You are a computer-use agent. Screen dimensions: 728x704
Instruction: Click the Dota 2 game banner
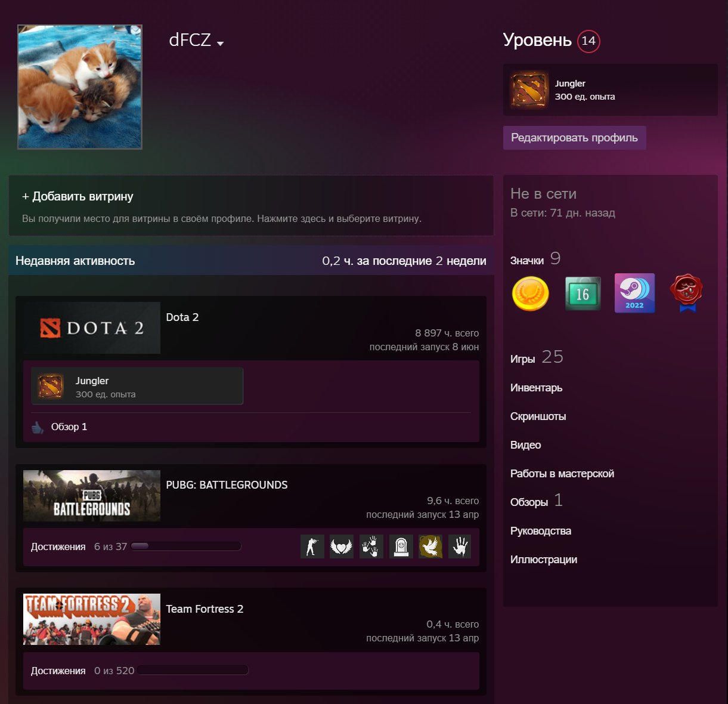92,328
